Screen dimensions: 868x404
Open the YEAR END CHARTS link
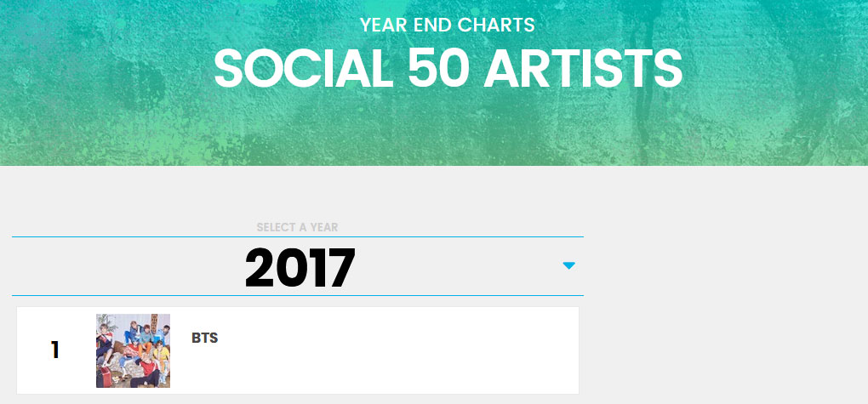click(x=448, y=25)
